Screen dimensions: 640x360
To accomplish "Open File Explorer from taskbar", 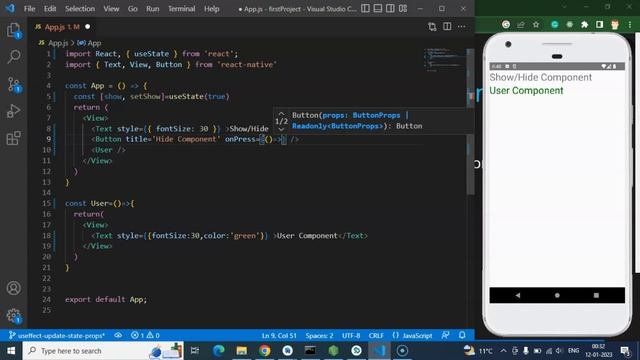I will pyautogui.click(x=242, y=351).
